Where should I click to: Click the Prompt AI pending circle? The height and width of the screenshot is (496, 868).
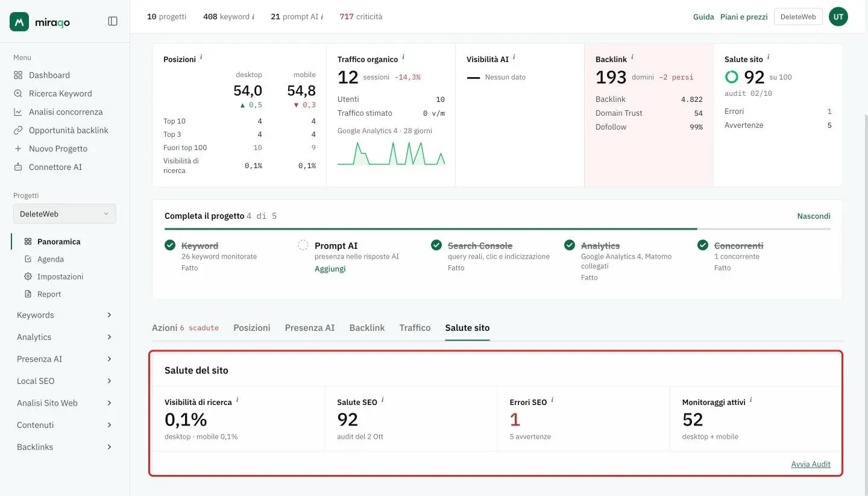[x=303, y=245]
